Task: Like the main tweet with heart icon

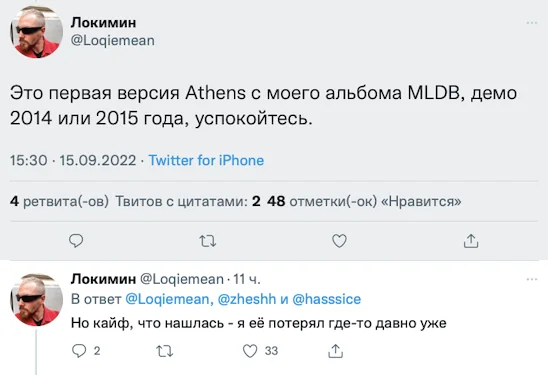Action: click(339, 241)
